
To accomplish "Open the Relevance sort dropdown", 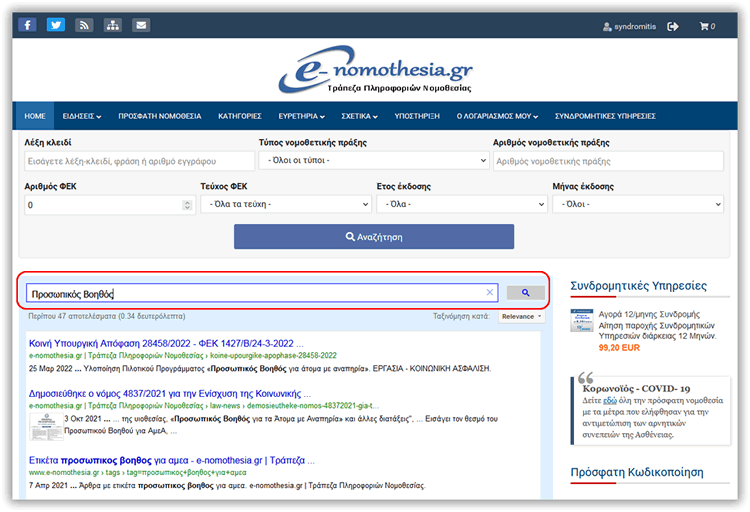I will (521, 316).
